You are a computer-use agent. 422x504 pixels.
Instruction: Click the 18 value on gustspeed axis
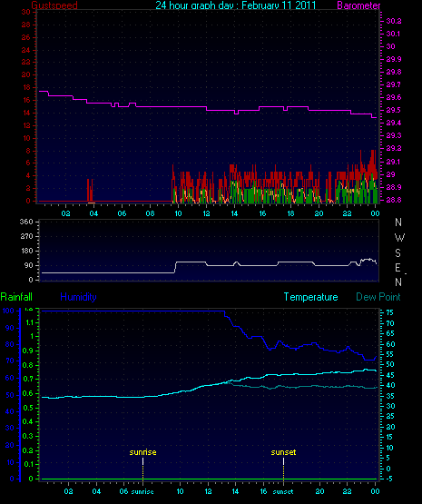[25, 87]
